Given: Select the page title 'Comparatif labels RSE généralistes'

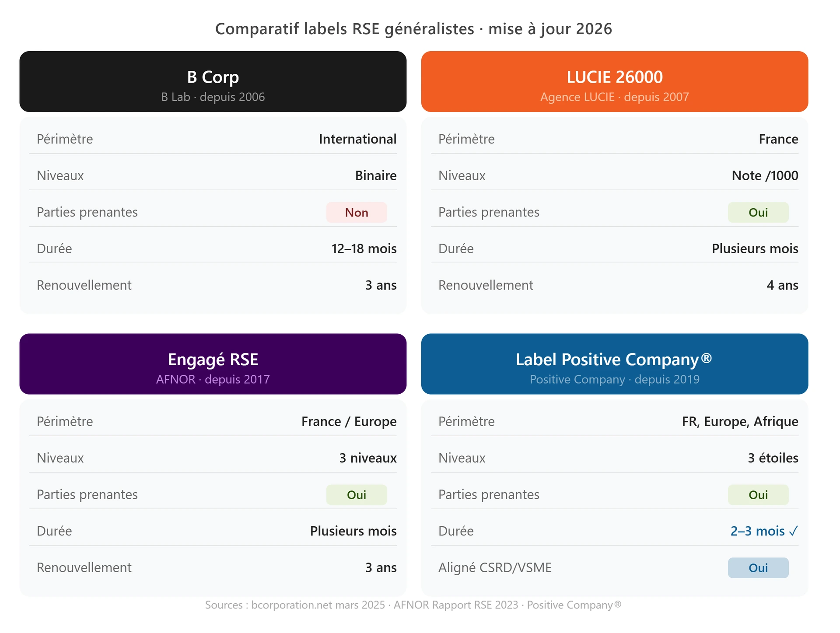Looking at the screenshot, I should point(345,29).
